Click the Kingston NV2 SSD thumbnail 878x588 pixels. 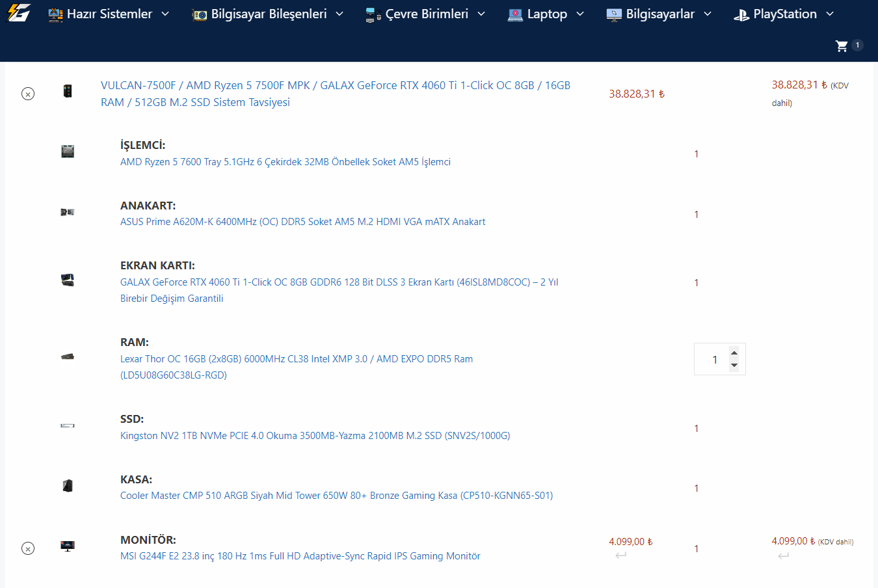click(68, 425)
